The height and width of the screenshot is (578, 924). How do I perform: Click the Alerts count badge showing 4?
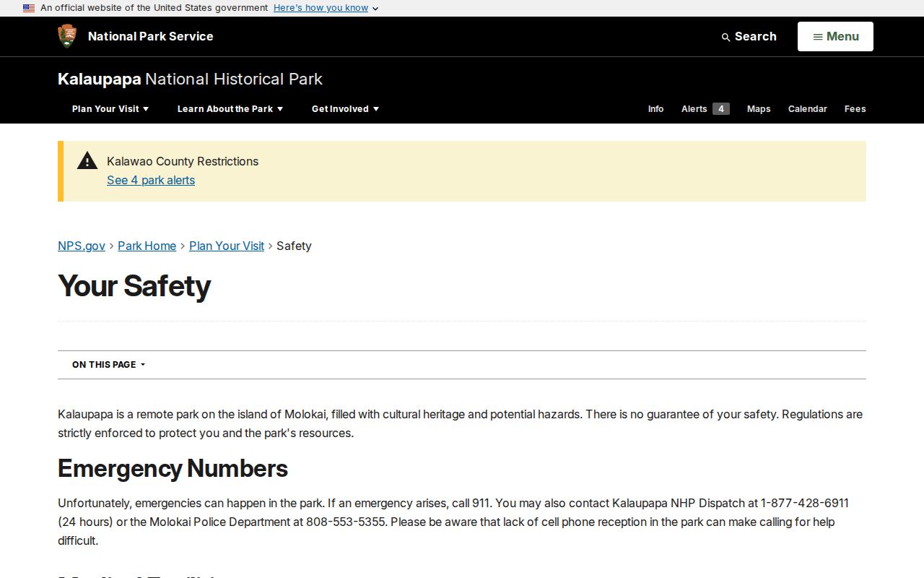point(720,109)
